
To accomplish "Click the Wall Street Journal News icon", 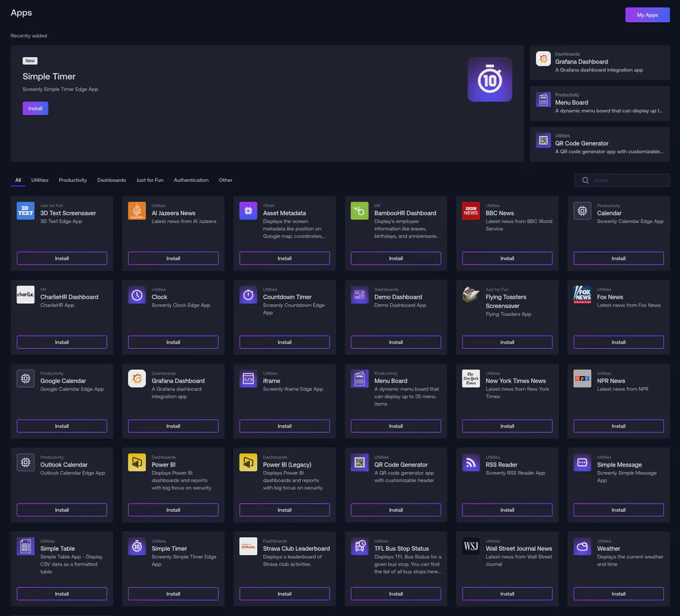I will [471, 545].
